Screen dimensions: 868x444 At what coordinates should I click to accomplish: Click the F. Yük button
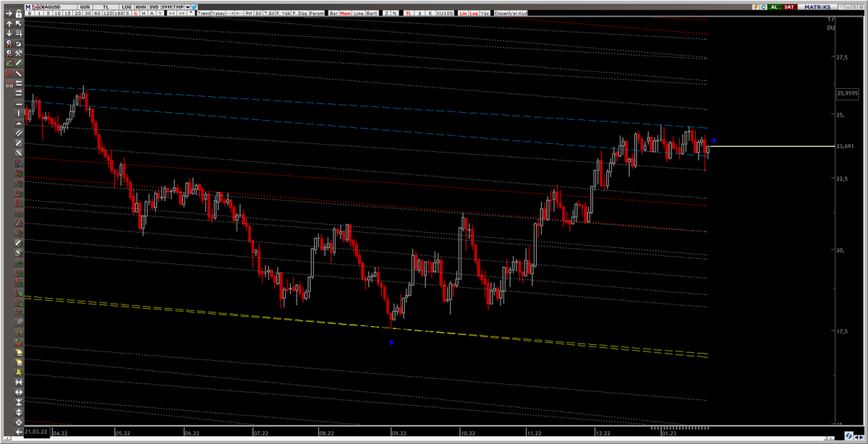pyautogui.click(x=282, y=13)
